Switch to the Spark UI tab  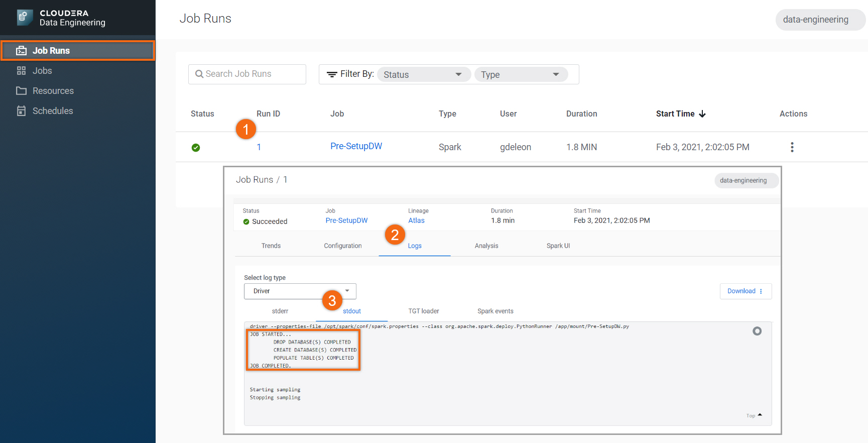pos(558,246)
